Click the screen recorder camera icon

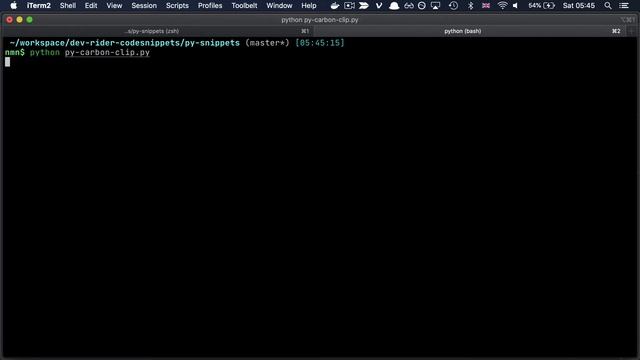pos(349,6)
